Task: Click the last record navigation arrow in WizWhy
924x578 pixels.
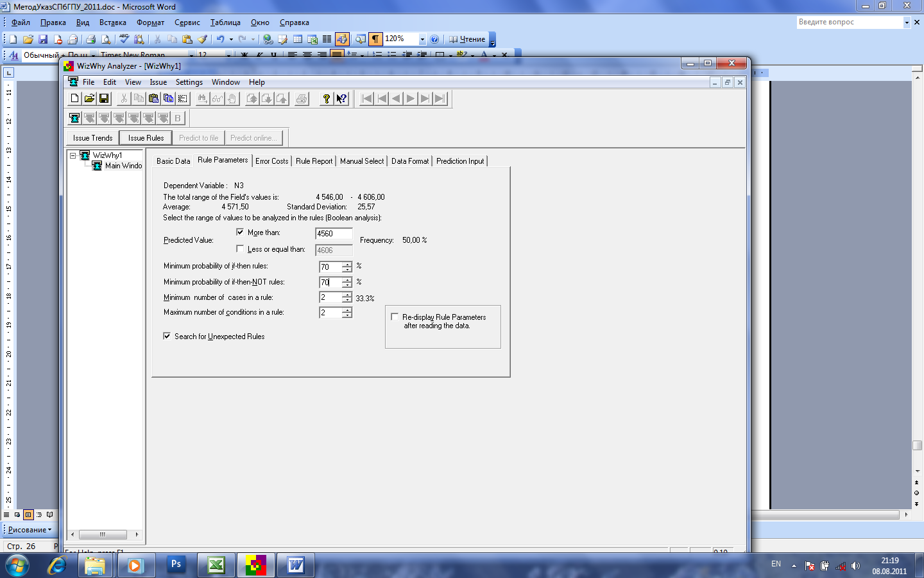Action: click(x=440, y=98)
